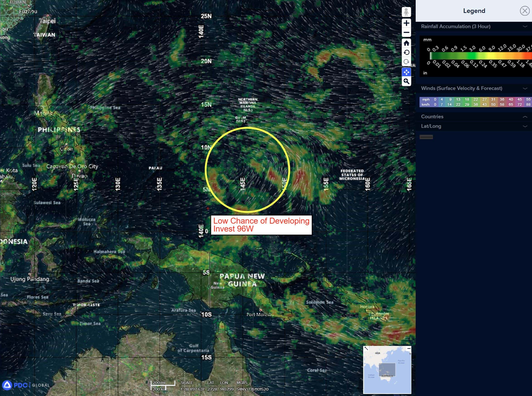Zoom in with the plus button

tap(406, 23)
